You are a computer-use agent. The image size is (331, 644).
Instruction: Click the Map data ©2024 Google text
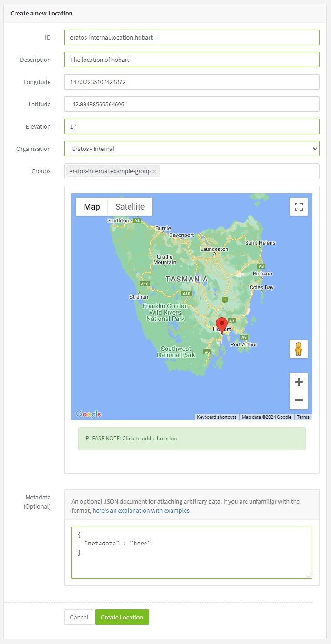tap(266, 417)
